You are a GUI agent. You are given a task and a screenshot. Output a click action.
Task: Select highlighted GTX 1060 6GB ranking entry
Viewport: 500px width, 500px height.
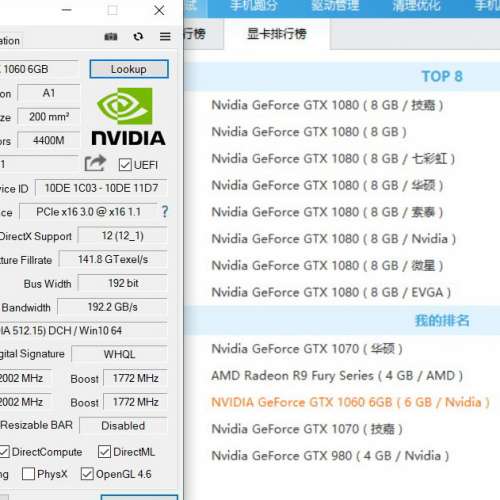350,402
